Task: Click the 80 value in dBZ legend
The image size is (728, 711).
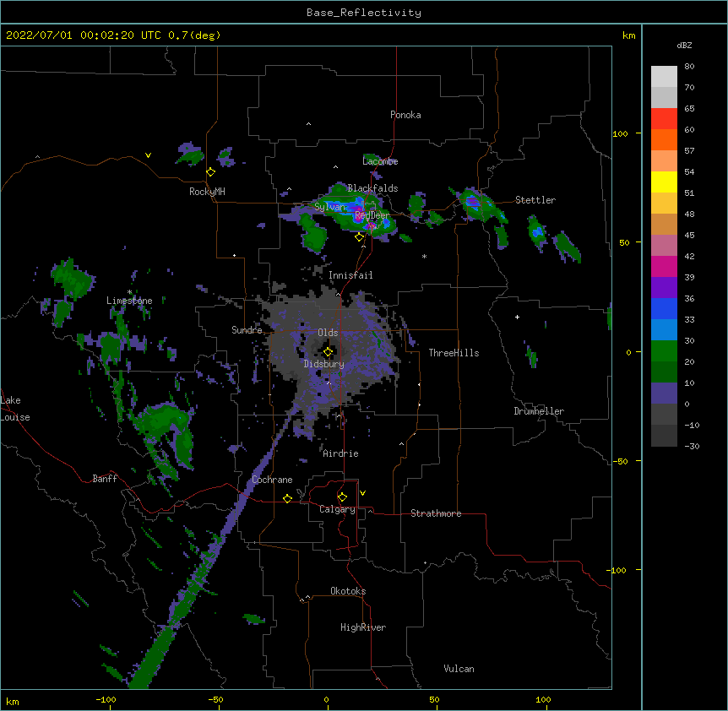Action: pos(689,67)
